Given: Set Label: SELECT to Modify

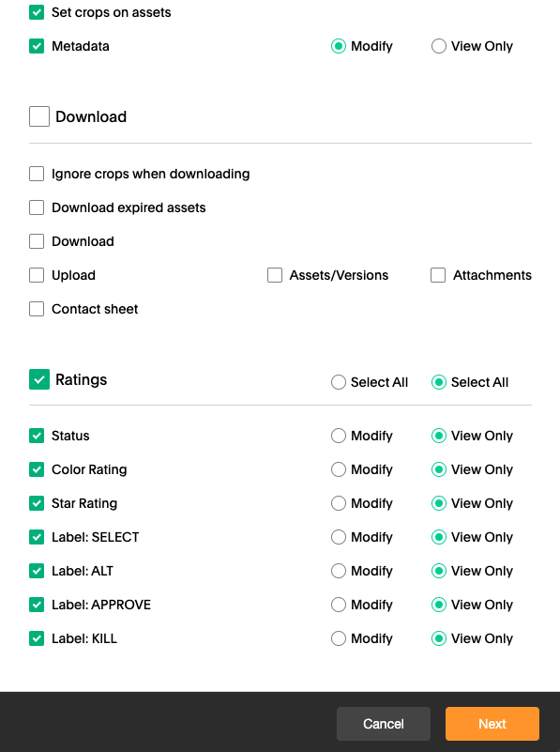Looking at the screenshot, I should click(339, 537).
